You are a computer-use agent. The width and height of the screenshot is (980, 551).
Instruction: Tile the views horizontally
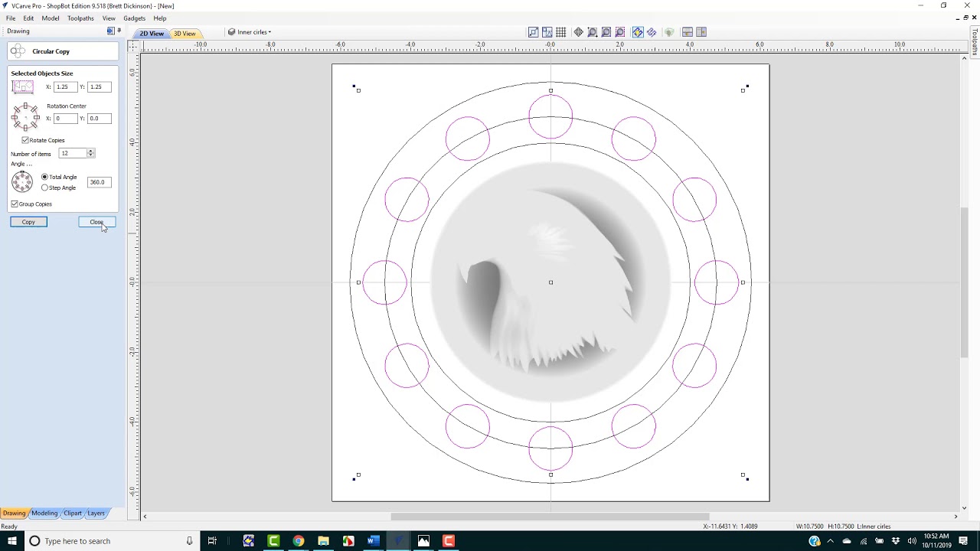687,32
